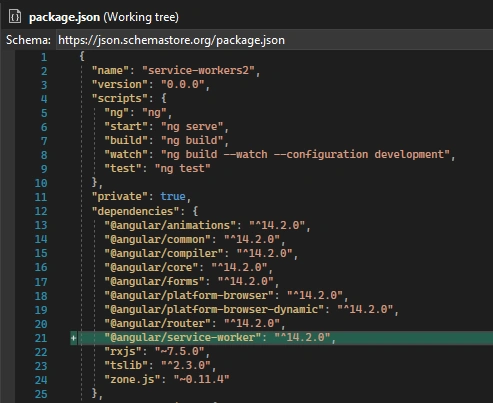
Task: Click the "zone.js" key
Action: pos(132,379)
